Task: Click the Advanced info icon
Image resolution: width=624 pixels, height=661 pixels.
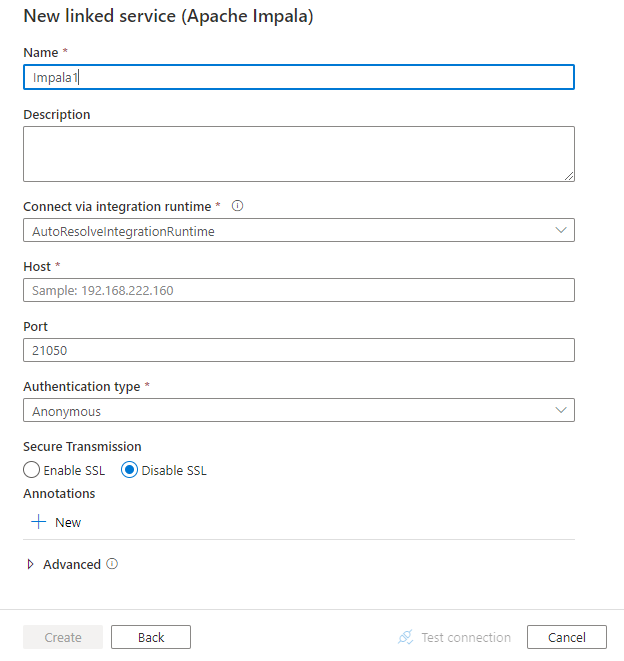Action: click(112, 564)
